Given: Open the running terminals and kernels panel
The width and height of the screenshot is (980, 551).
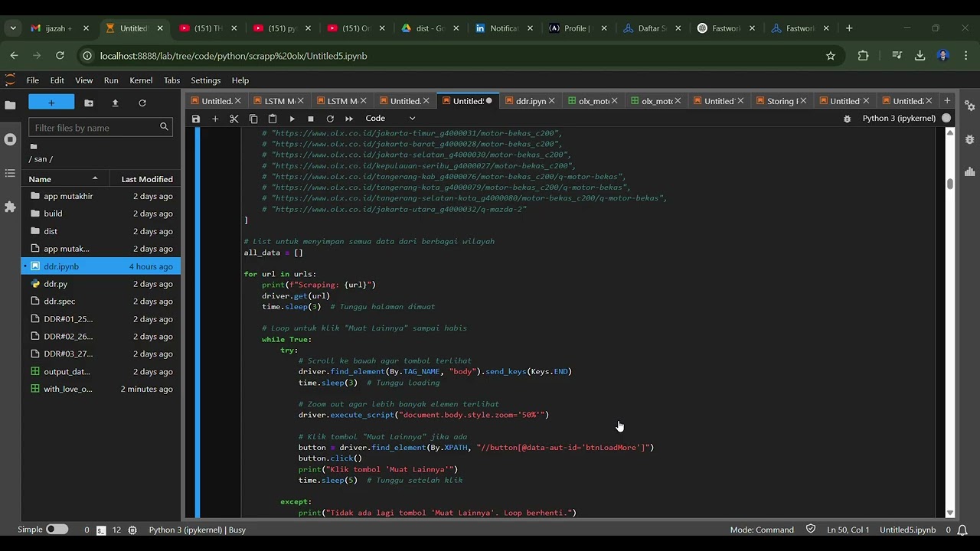Looking at the screenshot, I should 10,139.
